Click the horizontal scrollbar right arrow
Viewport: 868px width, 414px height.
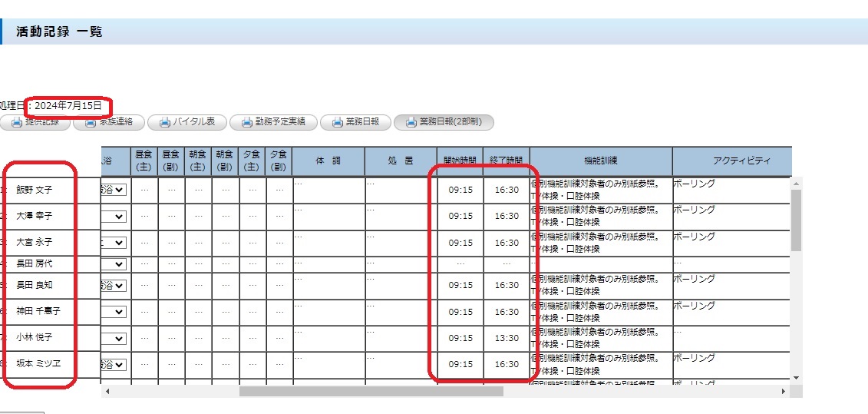click(783, 392)
